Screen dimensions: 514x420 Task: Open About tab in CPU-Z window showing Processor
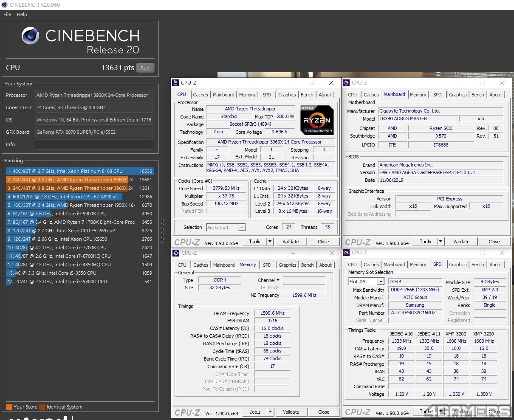pos(325,95)
